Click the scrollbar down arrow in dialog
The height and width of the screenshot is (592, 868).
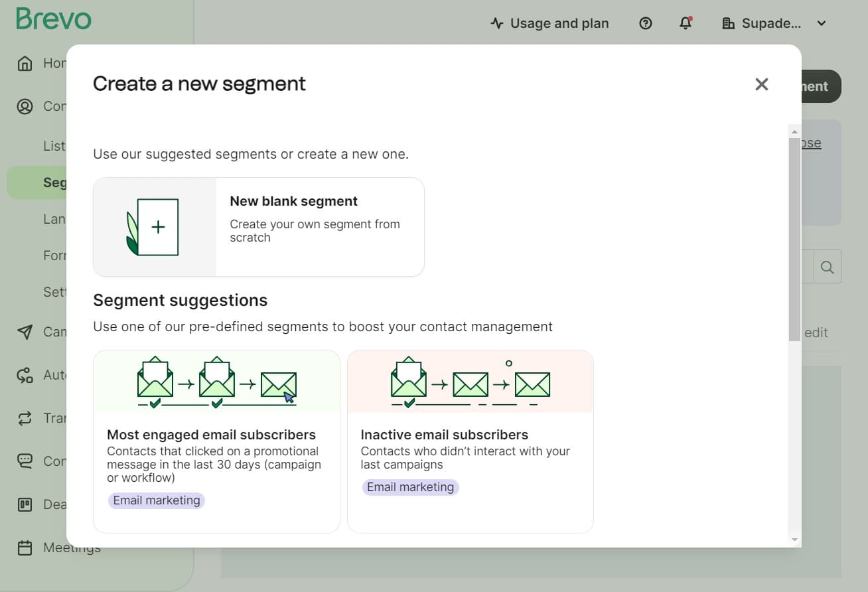point(794,540)
